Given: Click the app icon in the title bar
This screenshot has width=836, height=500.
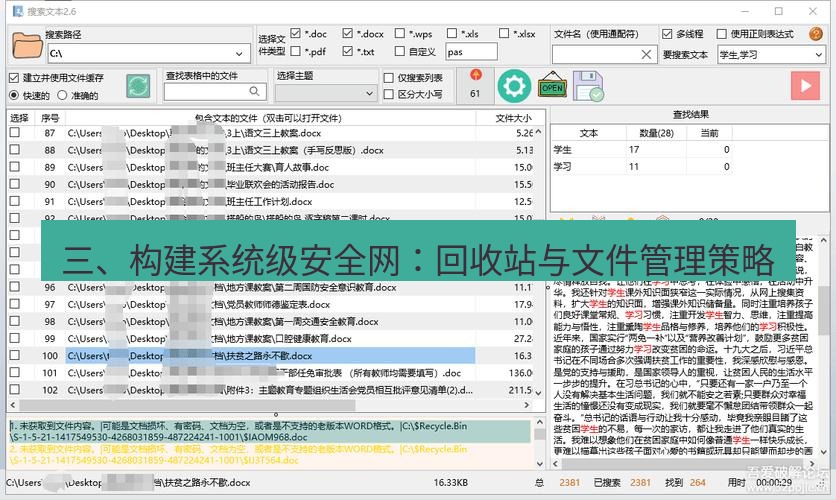Looking at the screenshot, I should click(x=18, y=11).
